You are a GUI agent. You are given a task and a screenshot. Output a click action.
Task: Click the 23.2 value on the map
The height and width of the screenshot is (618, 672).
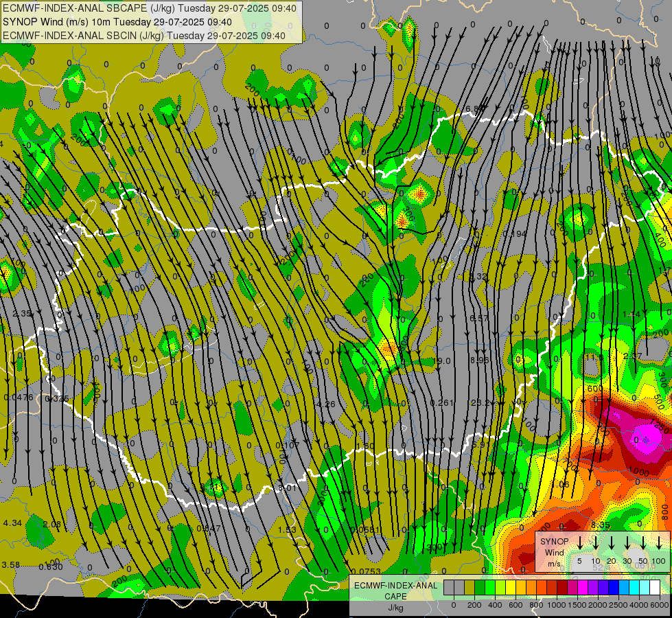click(x=480, y=402)
